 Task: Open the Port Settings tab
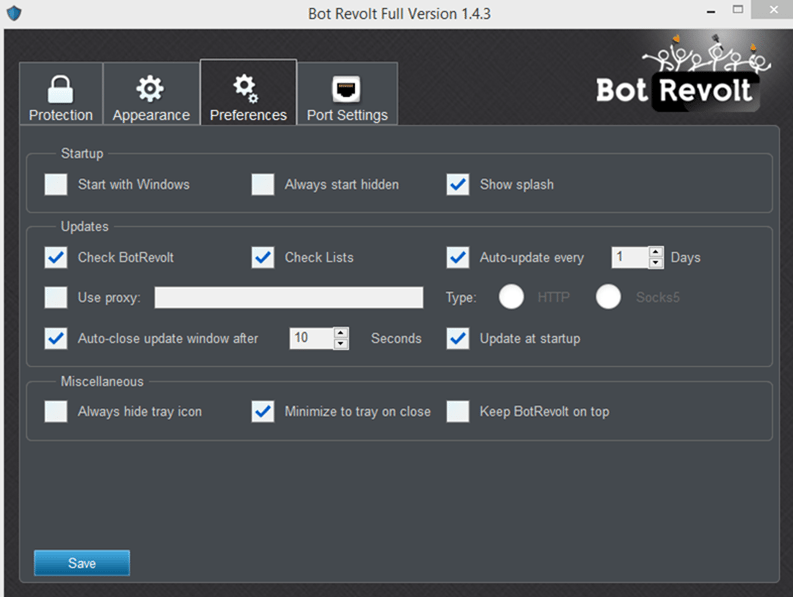click(347, 94)
